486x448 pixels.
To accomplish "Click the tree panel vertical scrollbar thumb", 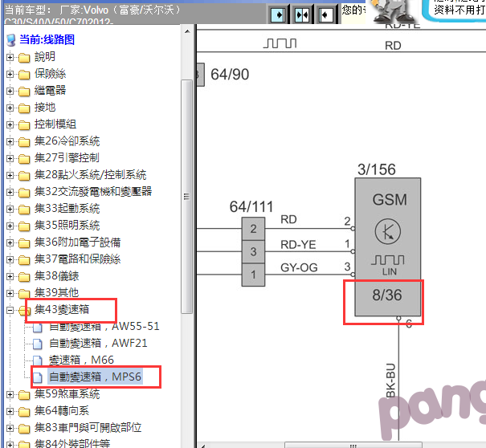I will 186,197.
